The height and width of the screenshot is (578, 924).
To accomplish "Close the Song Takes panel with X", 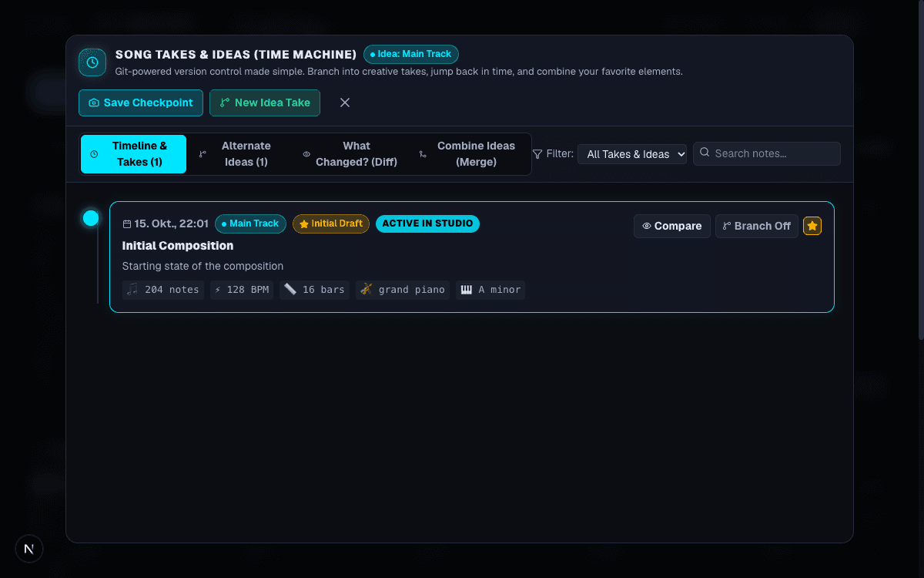I will [345, 102].
